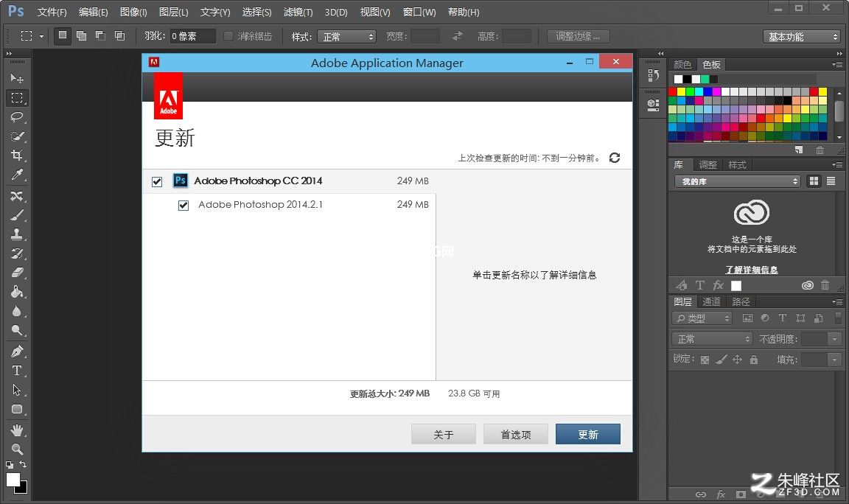Click the 首选项 button
849x504 pixels.
(x=515, y=434)
